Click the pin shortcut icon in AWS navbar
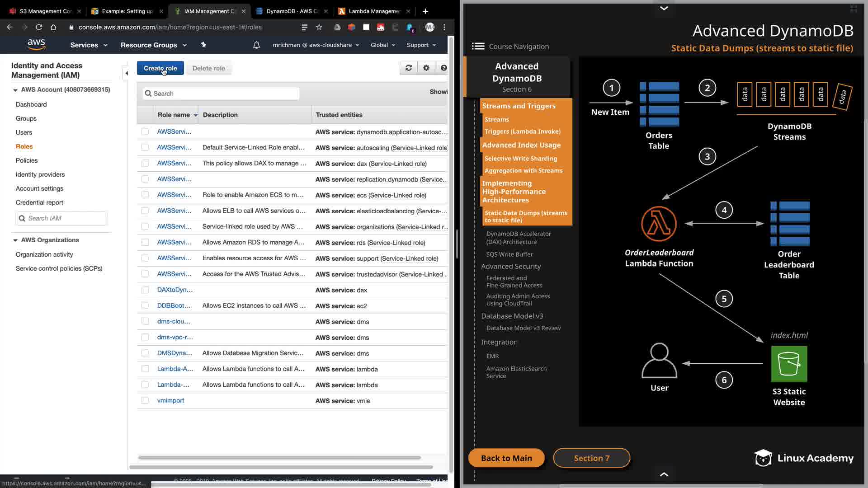The width and height of the screenshot is (868, 488). (x=203, y=45)
